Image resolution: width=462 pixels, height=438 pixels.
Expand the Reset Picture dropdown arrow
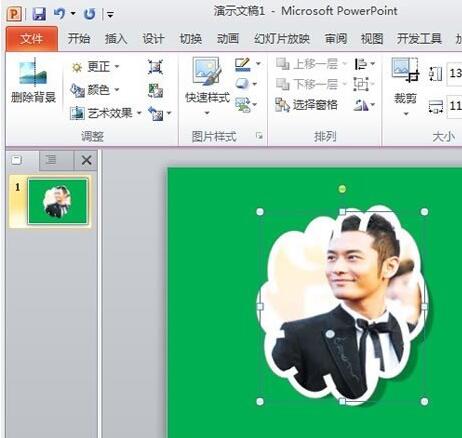point(169,114)
